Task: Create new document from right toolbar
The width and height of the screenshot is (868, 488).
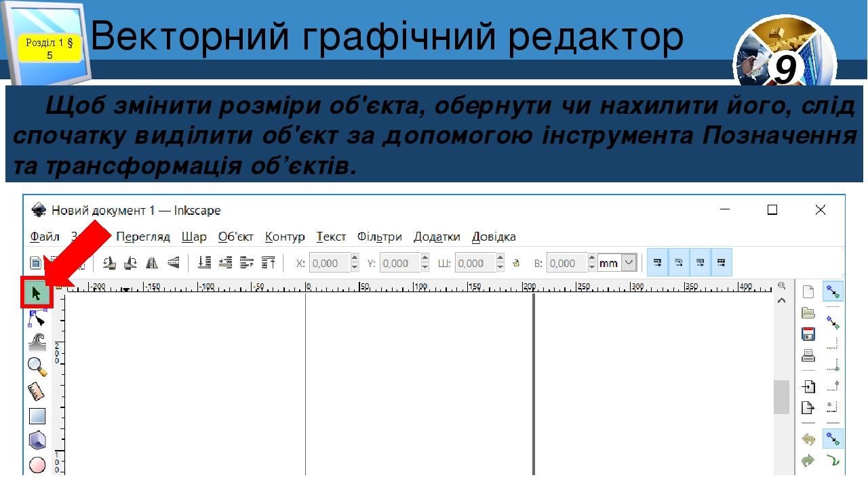Action: (808, 292)
